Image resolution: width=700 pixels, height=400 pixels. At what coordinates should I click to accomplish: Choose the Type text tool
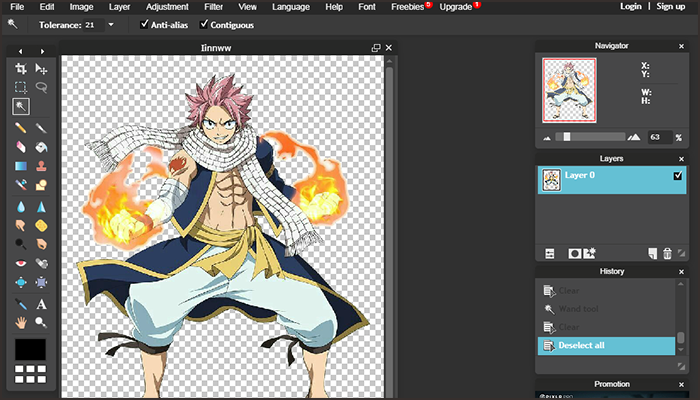[41, 304]
